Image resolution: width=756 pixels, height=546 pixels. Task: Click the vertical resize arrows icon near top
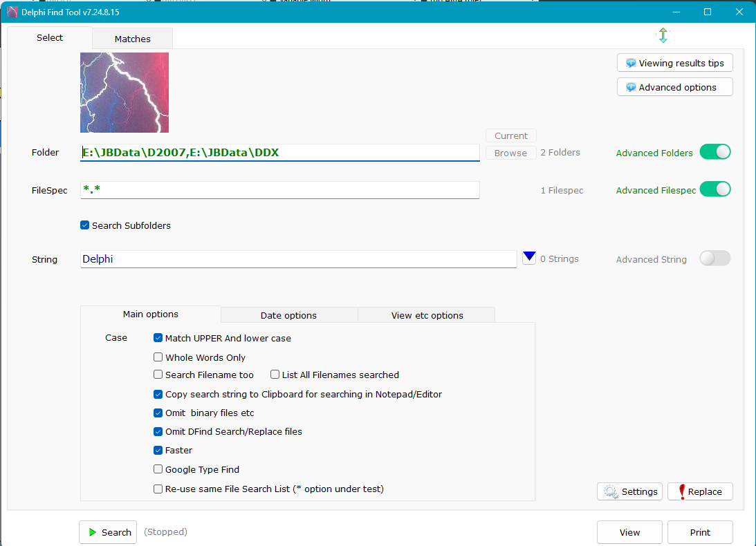[x=663, y=35]
